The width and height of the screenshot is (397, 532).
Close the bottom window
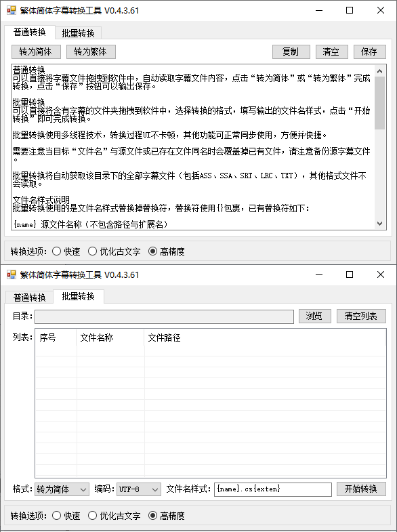point(381,274)
